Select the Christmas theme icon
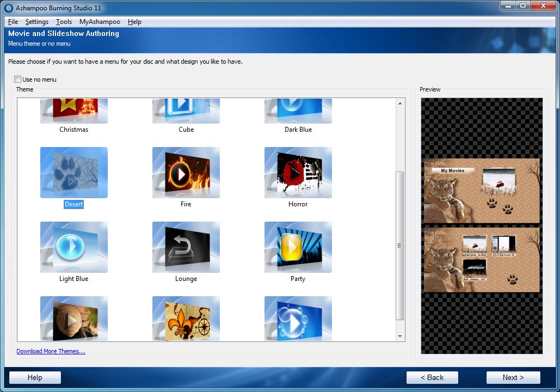Screen dimensions: 560x392 74,111
